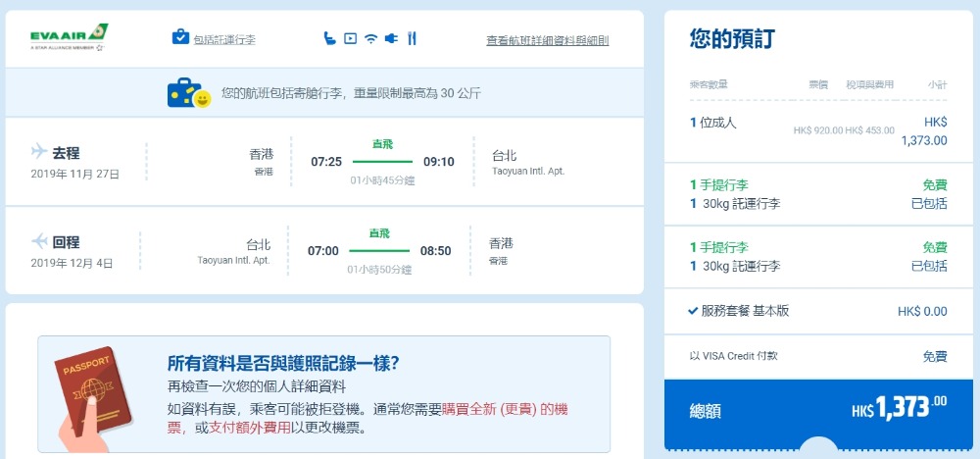Click the outbound 去程 airplane icon
The width and height of the screenshot is (980, 459).
coord(39,152)
